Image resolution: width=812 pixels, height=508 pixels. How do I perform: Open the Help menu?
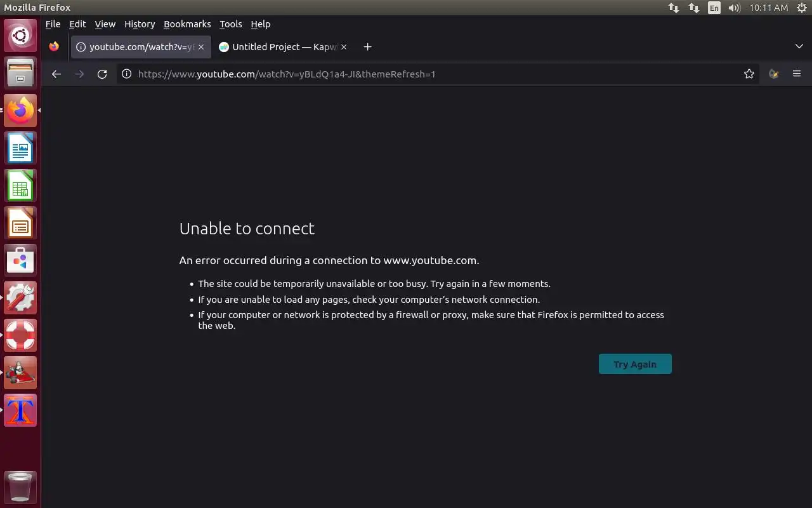click(x=261, y=24)
